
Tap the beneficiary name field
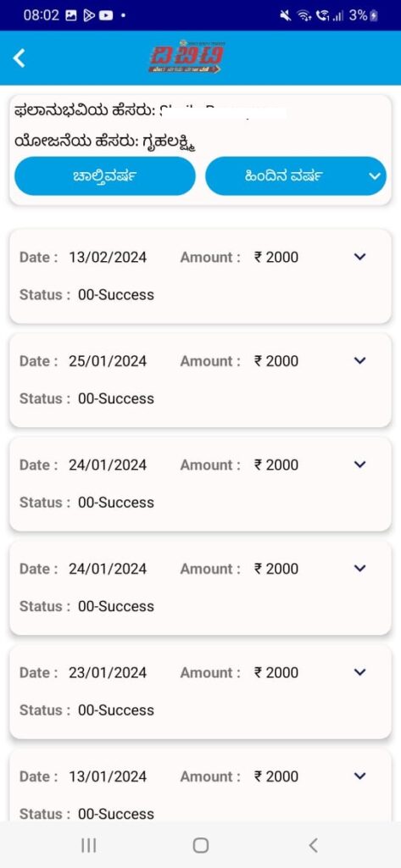[x=151, y=111]
